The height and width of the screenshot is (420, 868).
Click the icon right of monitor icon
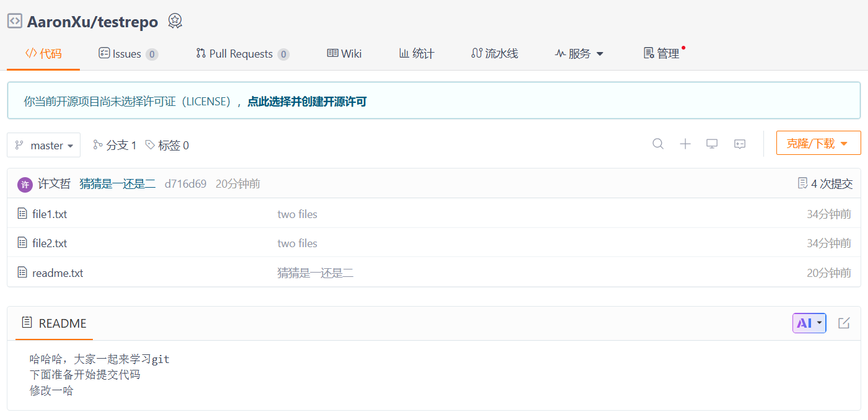pyautogui.click(x=740, y=144)
